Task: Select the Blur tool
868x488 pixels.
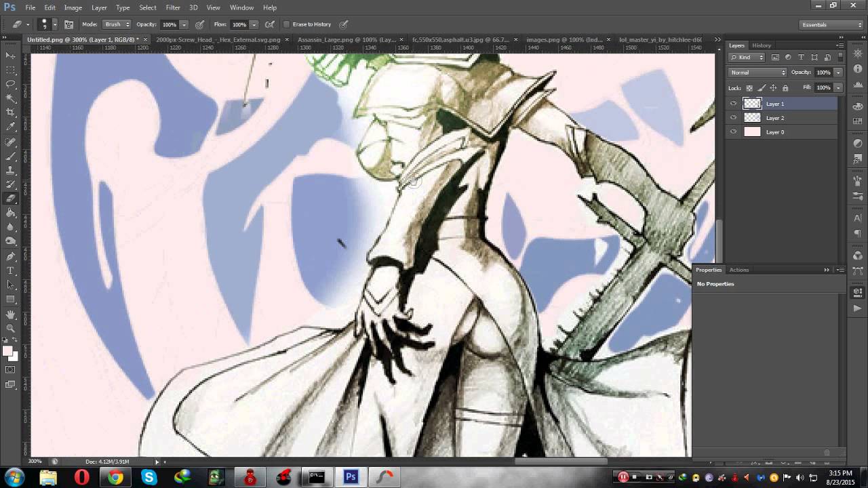Action: [10, 228]
